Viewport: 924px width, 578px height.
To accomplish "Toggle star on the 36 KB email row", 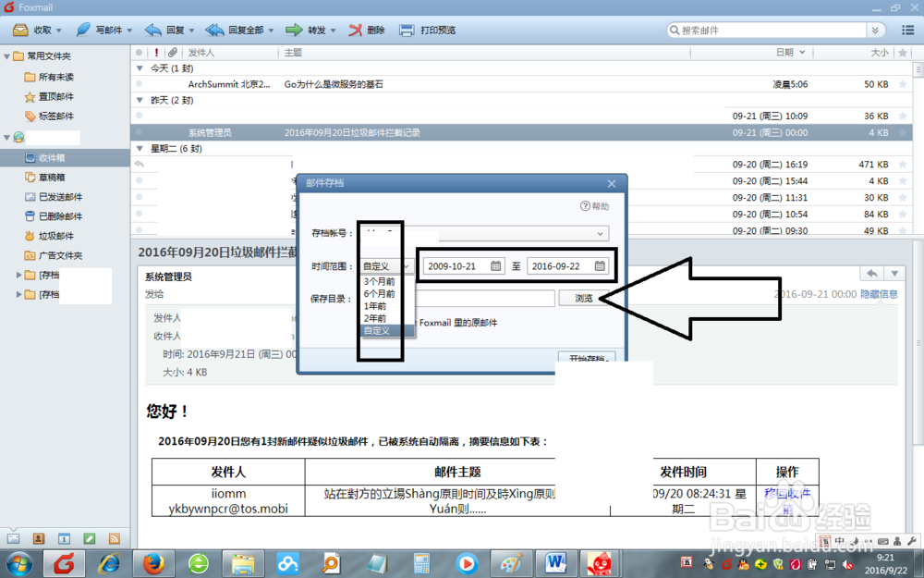I will (x=903, y=117).
